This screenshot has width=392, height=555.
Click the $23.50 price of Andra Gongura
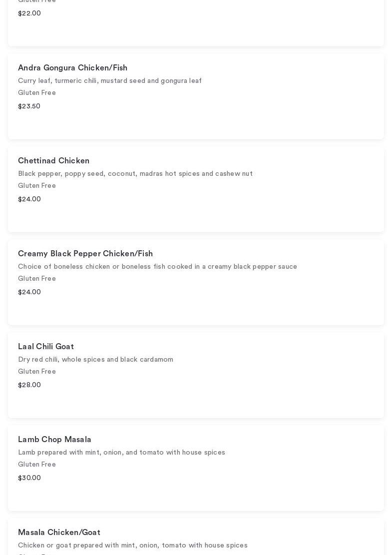coord(29,106)
